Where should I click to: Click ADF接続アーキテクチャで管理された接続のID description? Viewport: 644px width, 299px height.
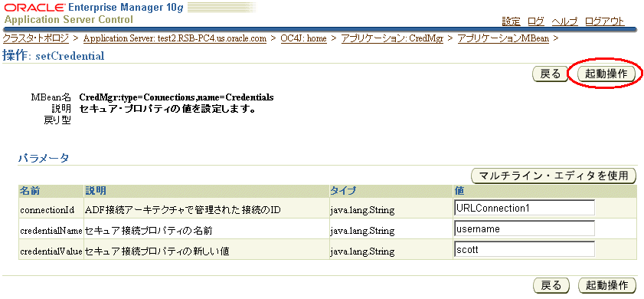pos(183,210)
